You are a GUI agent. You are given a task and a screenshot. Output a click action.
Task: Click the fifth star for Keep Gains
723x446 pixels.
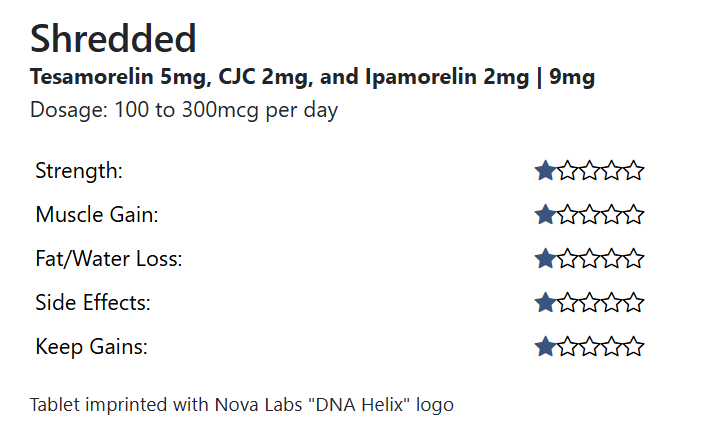pyautogui.click(x=634, y=347)
